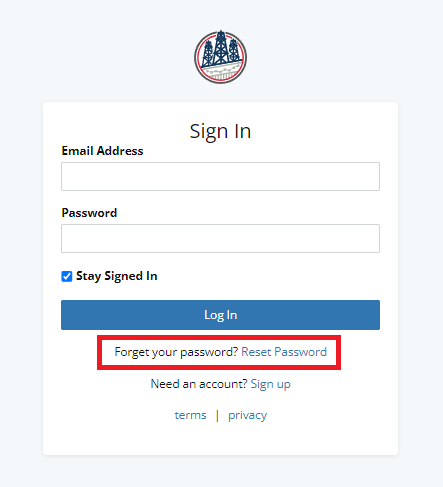Viewport: 443px width, 487px height.
Task: Click the oil derrick logo emblem
Action: tap(220, 57)
